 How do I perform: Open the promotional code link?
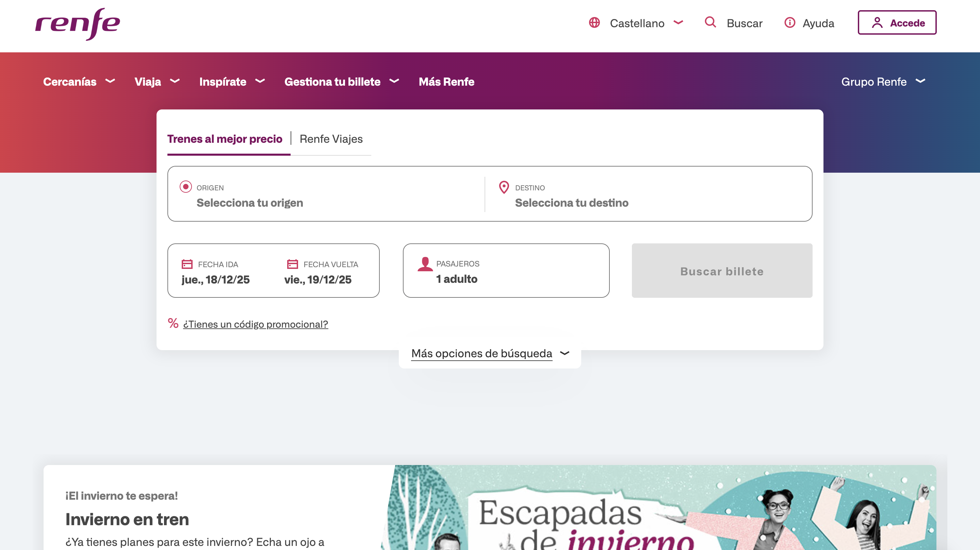tap(255, 324)
